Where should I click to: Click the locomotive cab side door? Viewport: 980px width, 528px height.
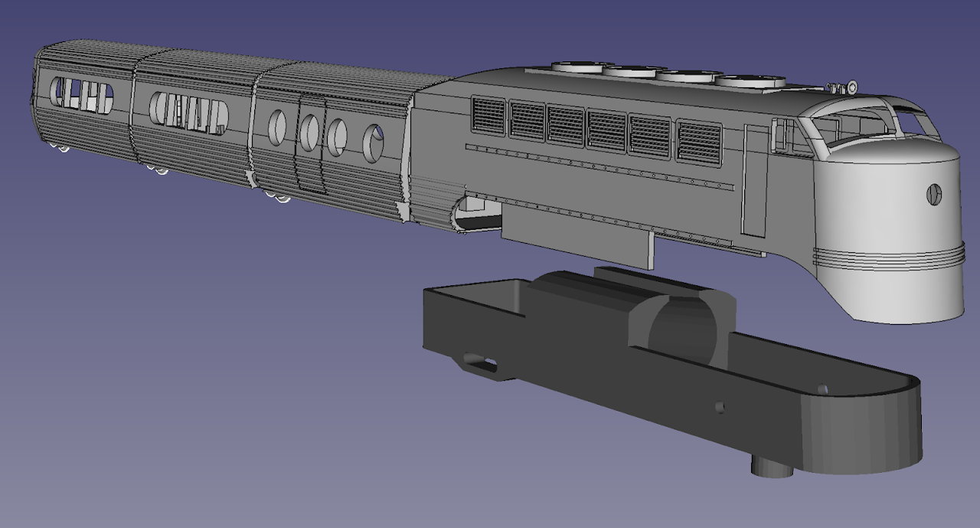(x=754, y=181)
